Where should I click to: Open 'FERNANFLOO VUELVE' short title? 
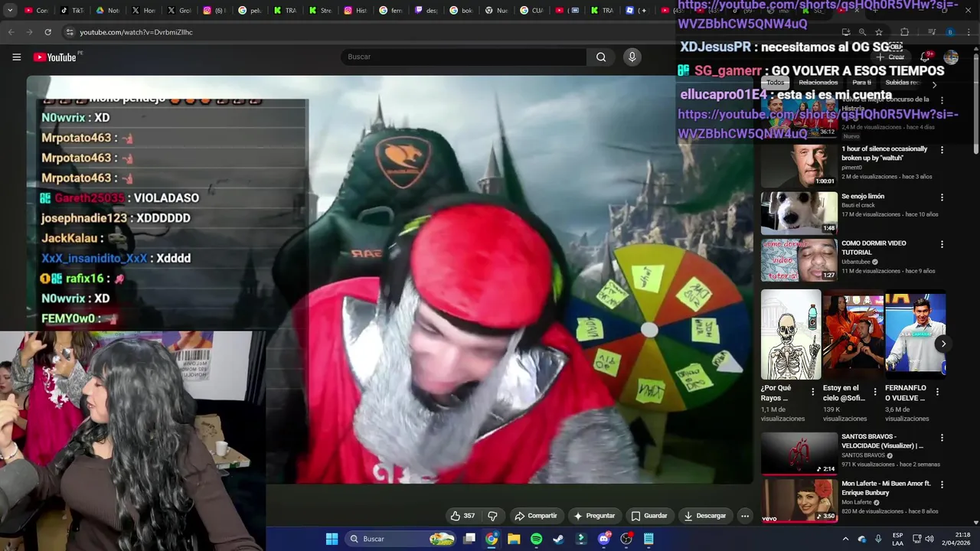pyautogui.click(x=906, y=393)
